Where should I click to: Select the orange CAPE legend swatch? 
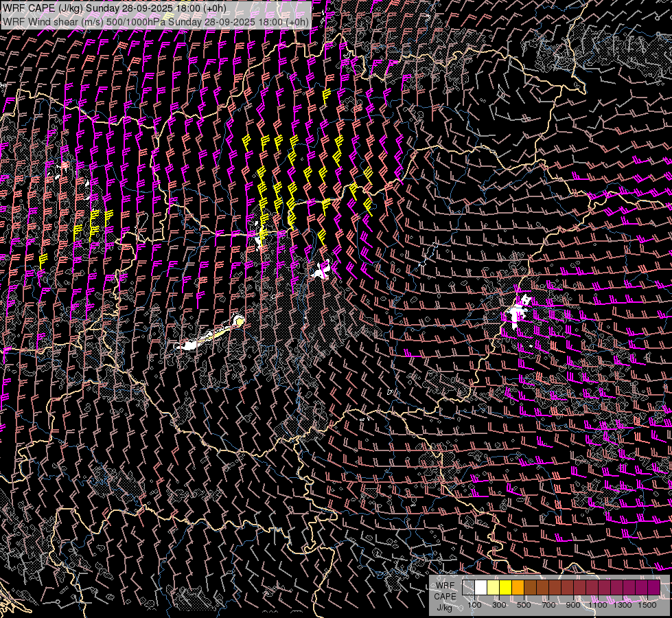coord(518,587)
